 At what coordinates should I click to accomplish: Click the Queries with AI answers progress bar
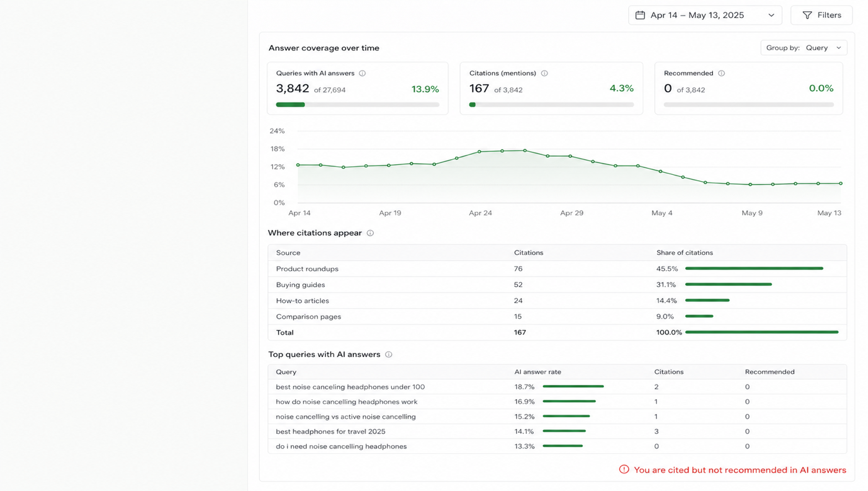tap(358, 105)
